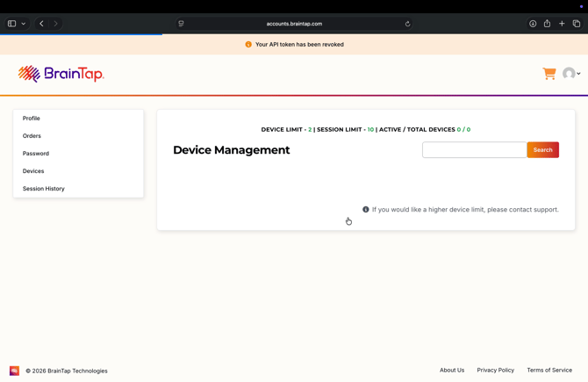Image resolution: width=588 pixels, height=382 pixels.
Task: Open Password in the sidebar menu
Action: click(x=36, y=154)
